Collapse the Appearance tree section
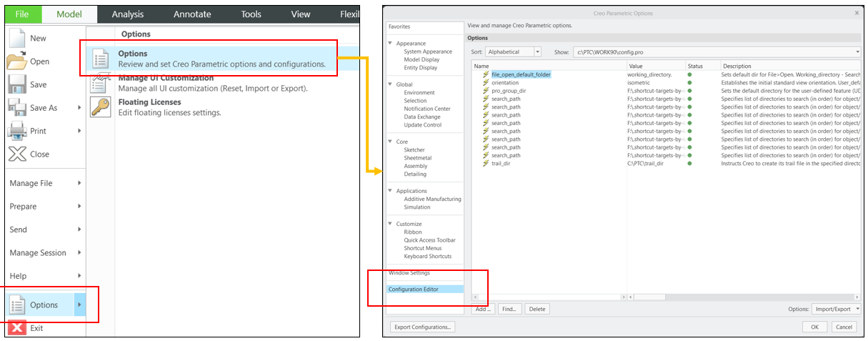Screen dimensions: 868x341 [391, 44]
